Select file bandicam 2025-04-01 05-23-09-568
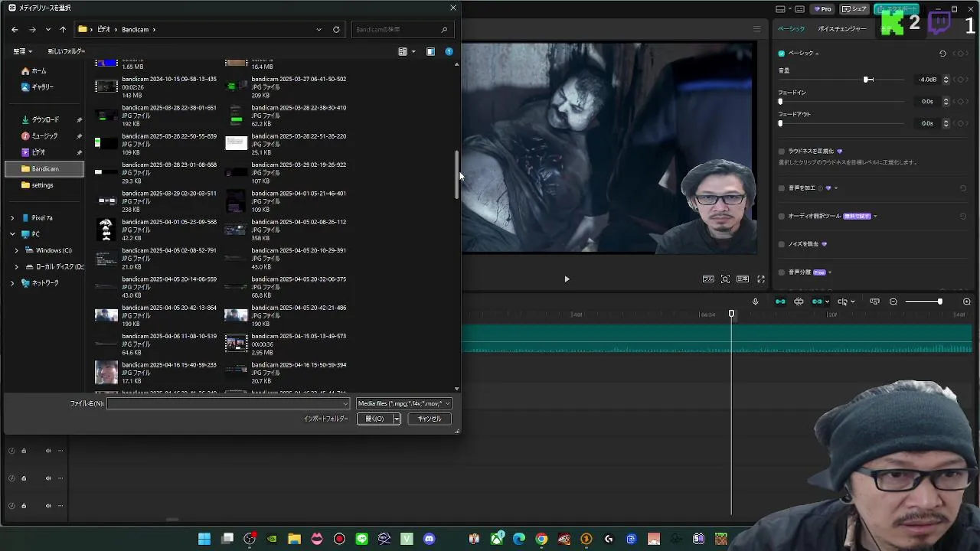This screenshot has width=980, height=551. tap(156, 230)
